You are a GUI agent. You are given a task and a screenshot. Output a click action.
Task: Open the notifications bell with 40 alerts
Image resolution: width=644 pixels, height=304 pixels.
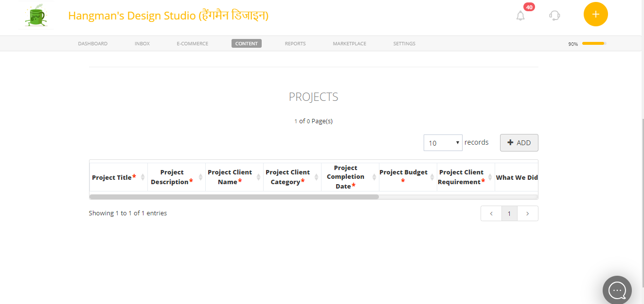[520, 15]
